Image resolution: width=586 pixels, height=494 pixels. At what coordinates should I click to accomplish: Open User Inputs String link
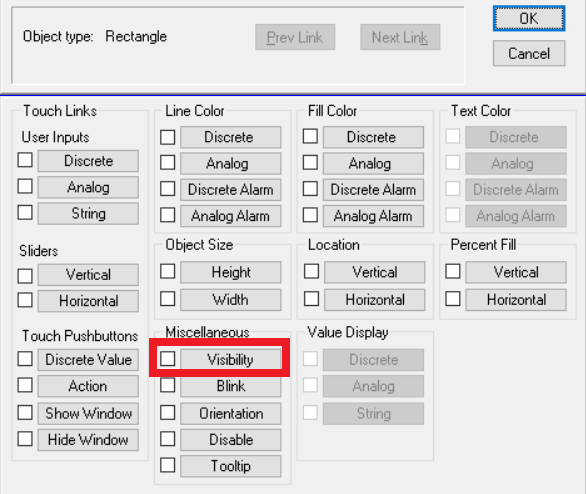[x=88, y=213]
